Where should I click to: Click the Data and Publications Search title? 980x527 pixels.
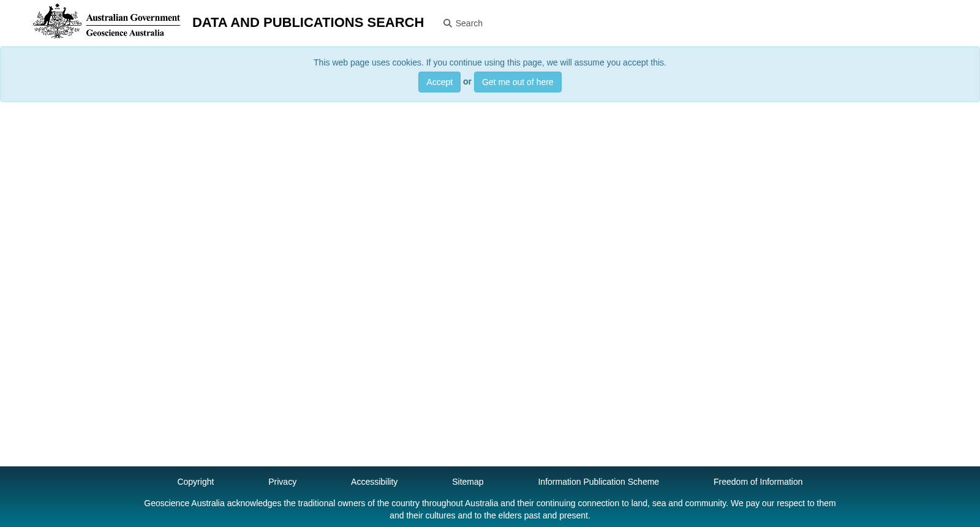click(x=308, y=23)
